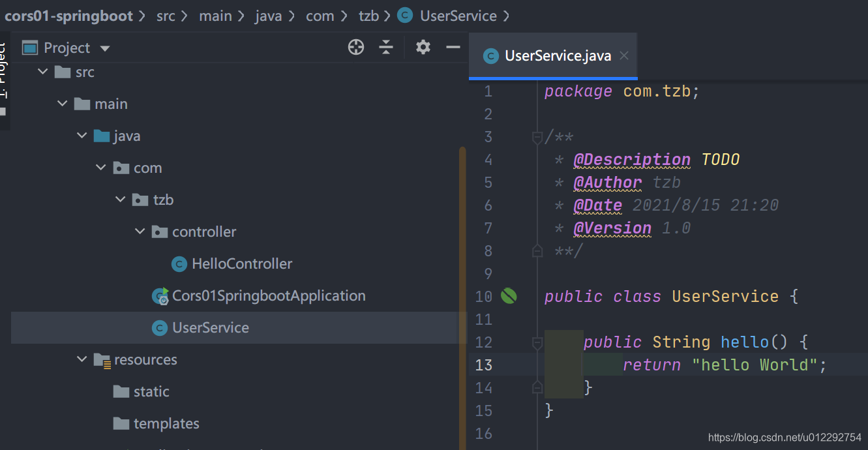Image resolution: width=868 pixels, height=450 pixels.
Task: Click "@Description" tag in Javadoc
Action: pos(632,160)
